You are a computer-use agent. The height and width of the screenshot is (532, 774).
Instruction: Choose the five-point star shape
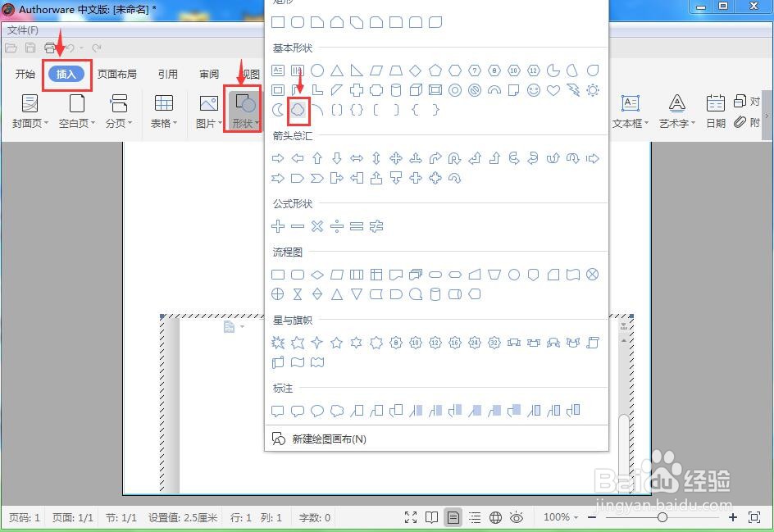pos(337,342)
